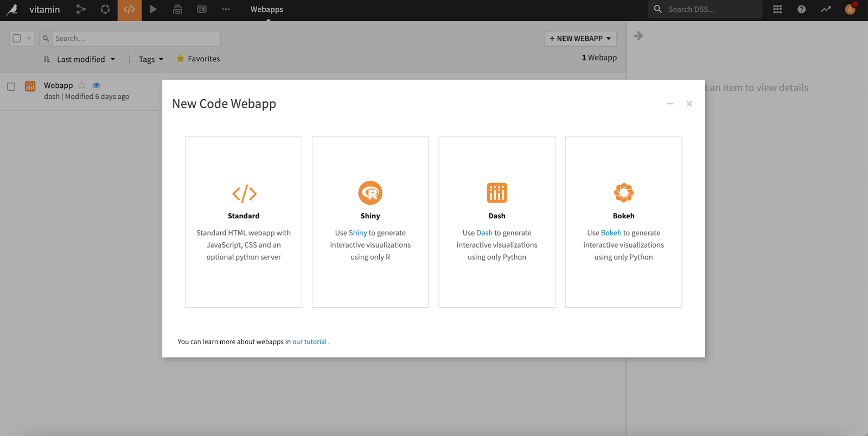Toggle the Webapp watch eye icon

click(97, 85)
